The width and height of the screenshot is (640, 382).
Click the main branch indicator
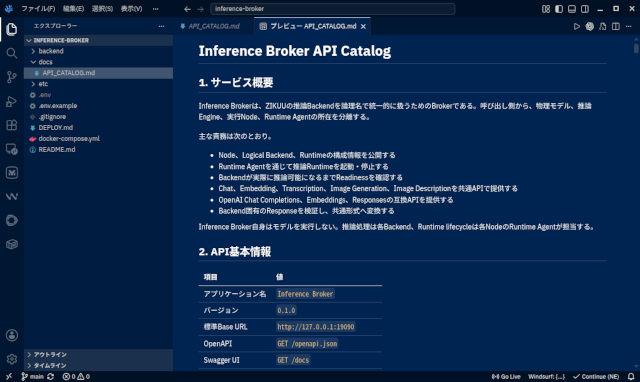click(33, 377)
